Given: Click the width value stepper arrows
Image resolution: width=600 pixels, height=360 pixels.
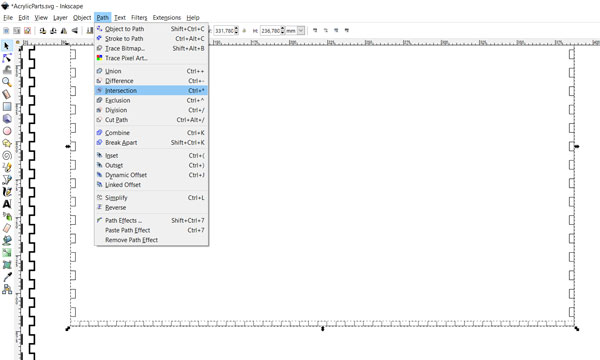Looking at the screenshot, I should coord(236,30).
